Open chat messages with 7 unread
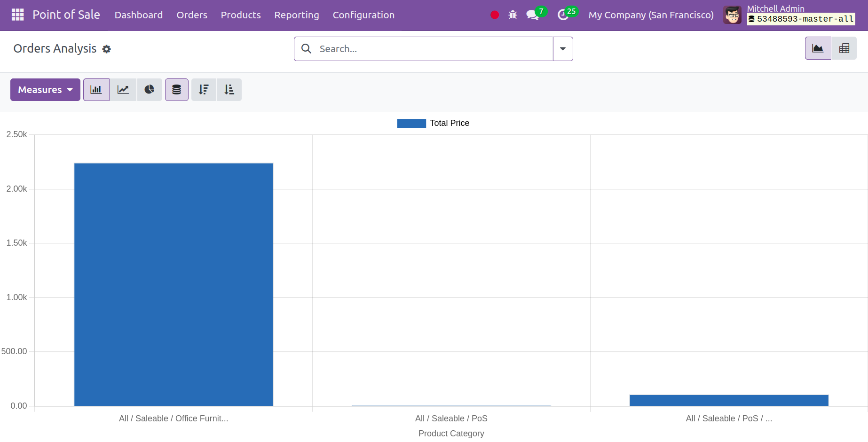Screen dimensions: 868x442 pos(533,15)
